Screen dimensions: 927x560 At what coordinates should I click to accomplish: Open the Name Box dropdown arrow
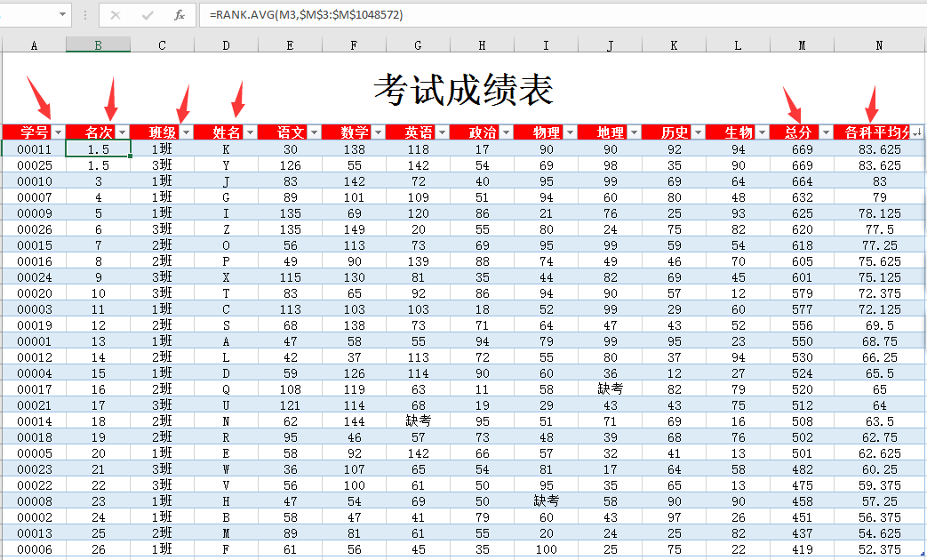click(x=62, y=14)
